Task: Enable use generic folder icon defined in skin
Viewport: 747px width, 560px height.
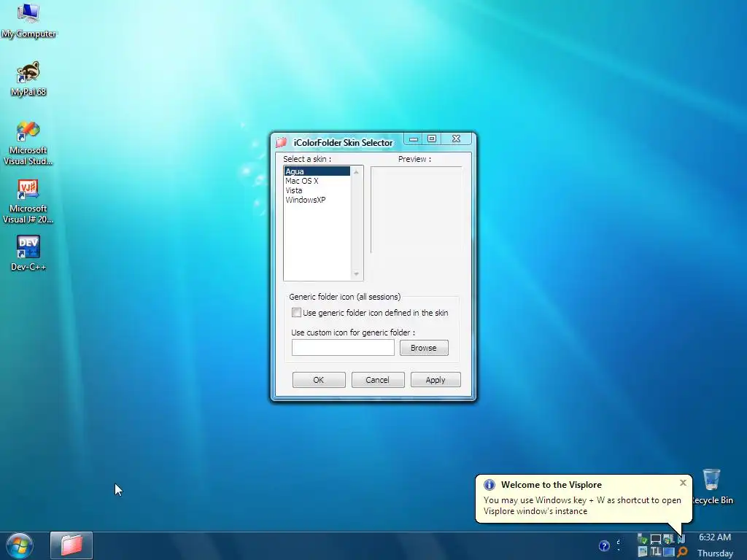Action: [x=296, y=312]
